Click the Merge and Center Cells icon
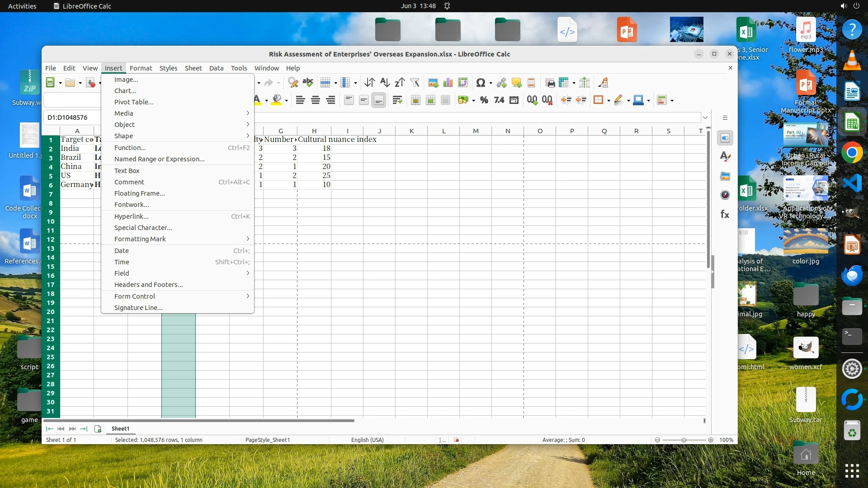The image size is (868, 488). point(415,100)
